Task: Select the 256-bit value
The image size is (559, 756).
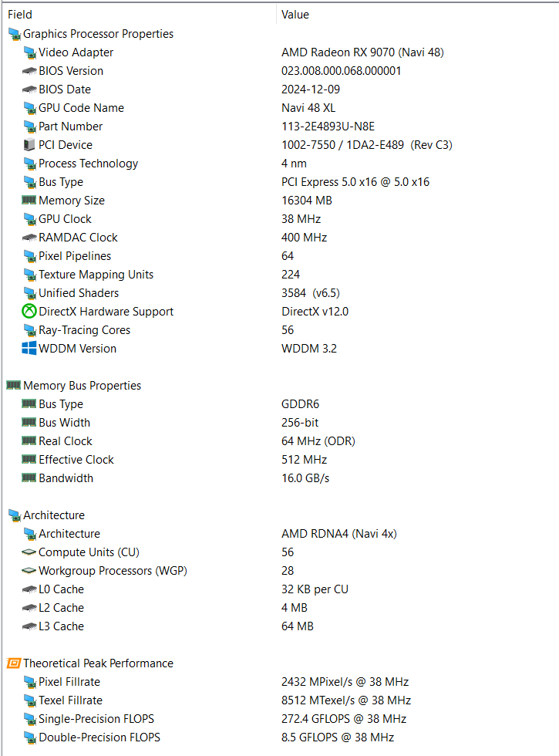Action: pyautogui.click(x=300, y=423)
